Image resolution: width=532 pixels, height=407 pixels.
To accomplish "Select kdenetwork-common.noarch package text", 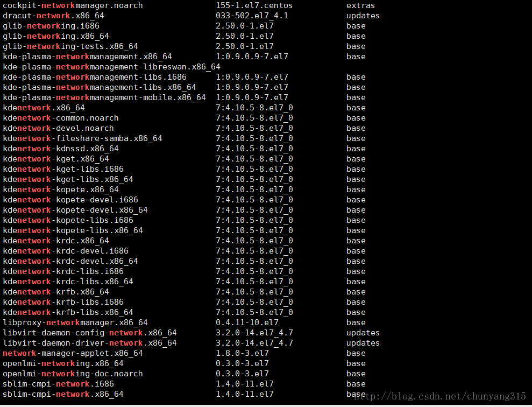I will pos(60,118).
